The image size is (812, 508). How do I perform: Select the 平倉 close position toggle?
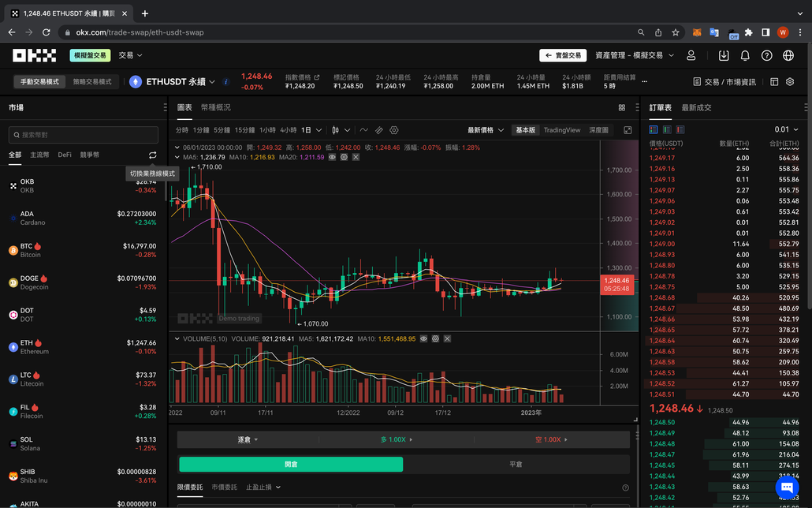[516, 464]
